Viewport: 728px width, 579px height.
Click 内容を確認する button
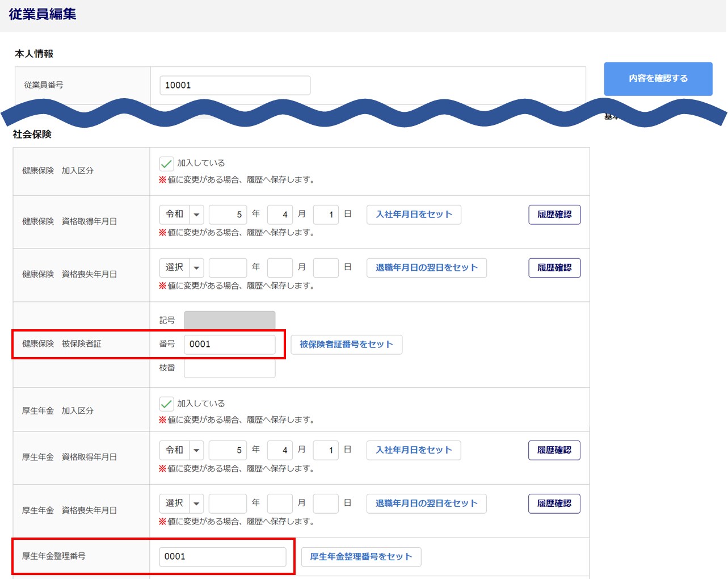[x=658, y=79]
